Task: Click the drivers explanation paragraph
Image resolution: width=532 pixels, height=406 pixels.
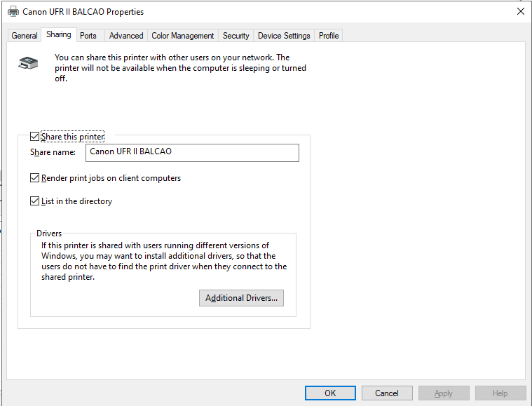Action: tap(164, 261)
